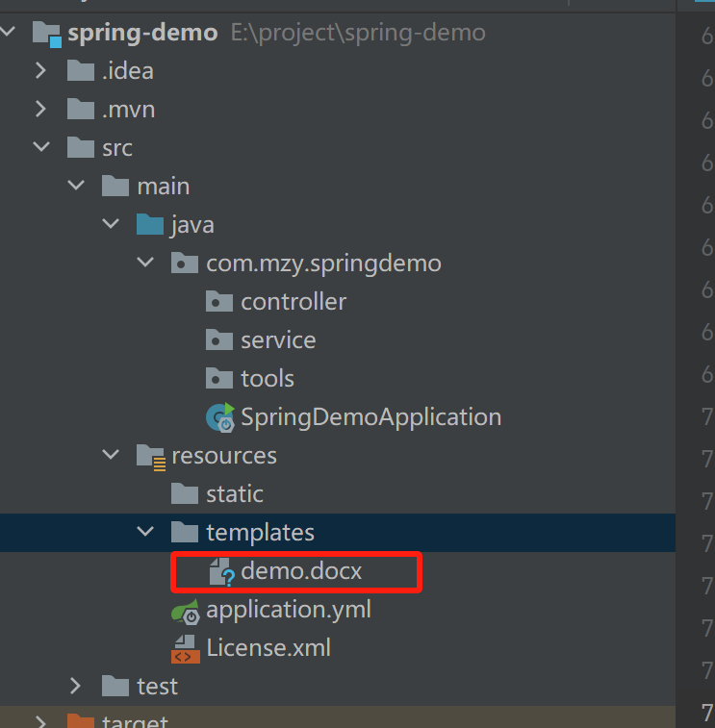Click the License.xml file icon
715x728 pixels.
point(186,648)
